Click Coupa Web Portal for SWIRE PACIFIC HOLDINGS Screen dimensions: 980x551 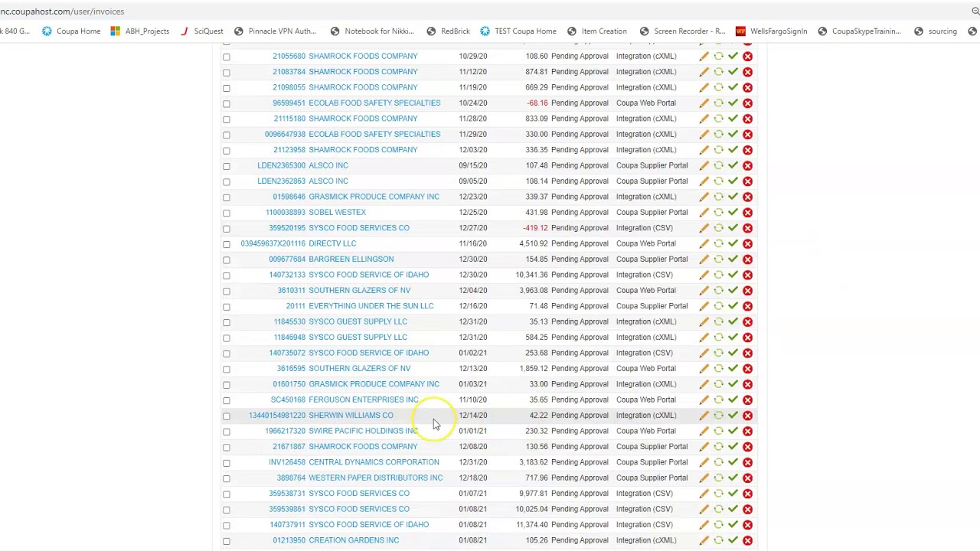[646, 431]
